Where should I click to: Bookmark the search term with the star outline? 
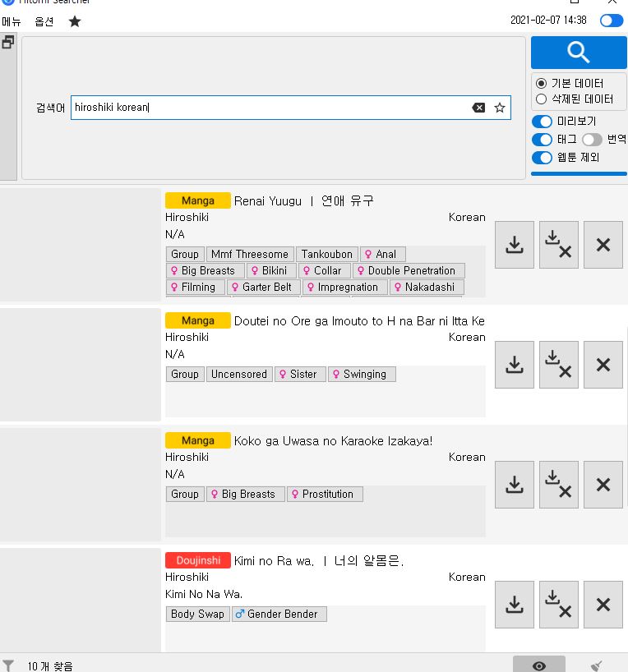tap(499, 108)
